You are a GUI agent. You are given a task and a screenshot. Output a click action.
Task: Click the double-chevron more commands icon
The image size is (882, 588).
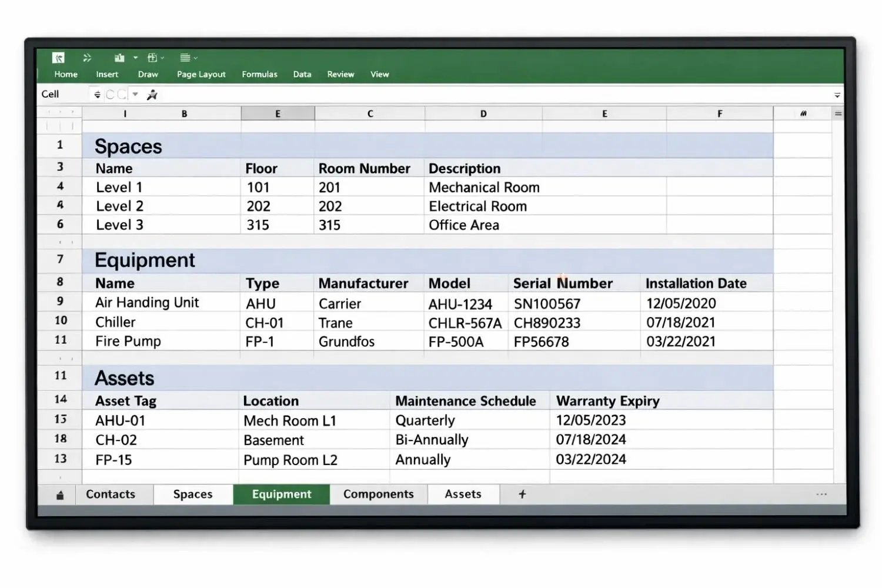coord(88,58)
